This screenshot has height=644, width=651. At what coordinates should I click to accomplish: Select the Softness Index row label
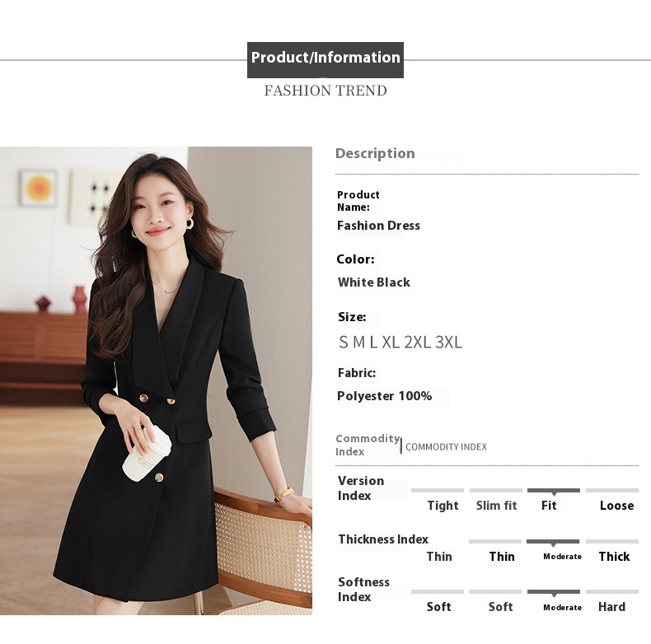point(363,589)
